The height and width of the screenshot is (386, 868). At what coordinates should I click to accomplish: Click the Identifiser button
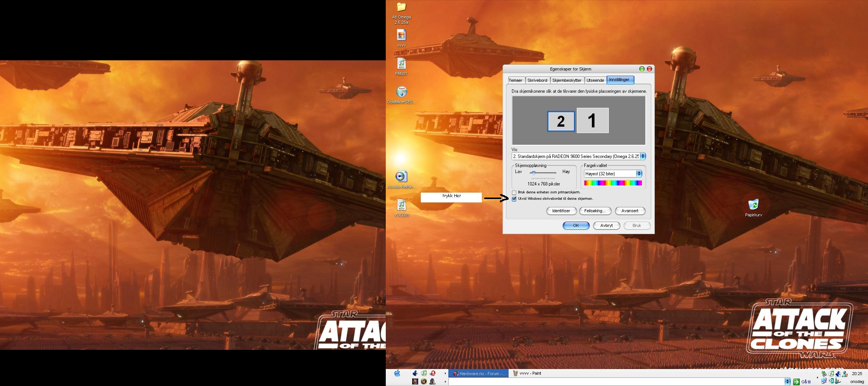561,211
